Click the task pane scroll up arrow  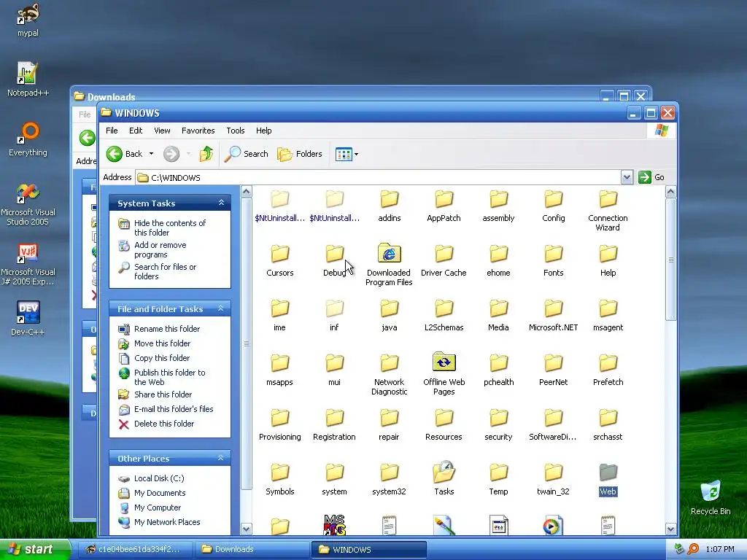coord(247,192)
